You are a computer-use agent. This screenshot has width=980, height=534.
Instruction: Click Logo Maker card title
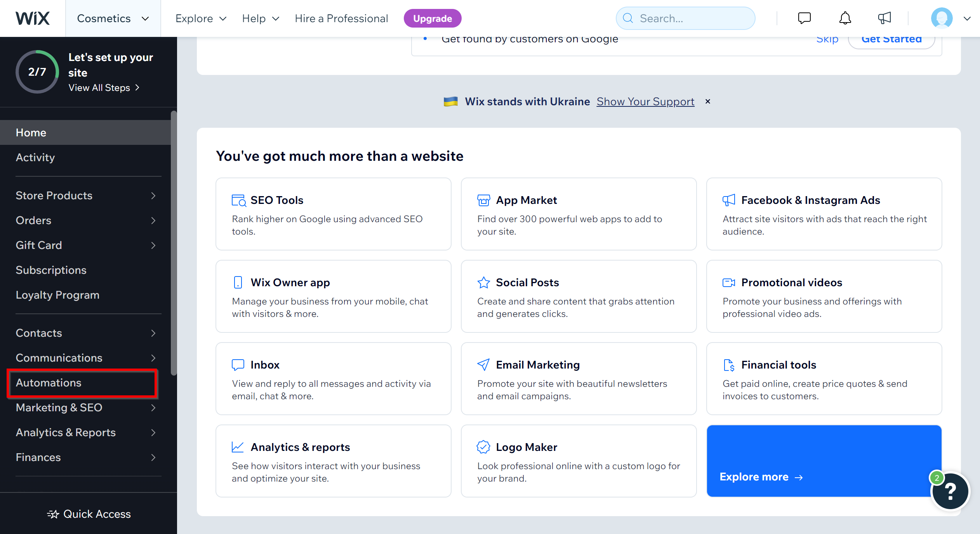point(526,447)
